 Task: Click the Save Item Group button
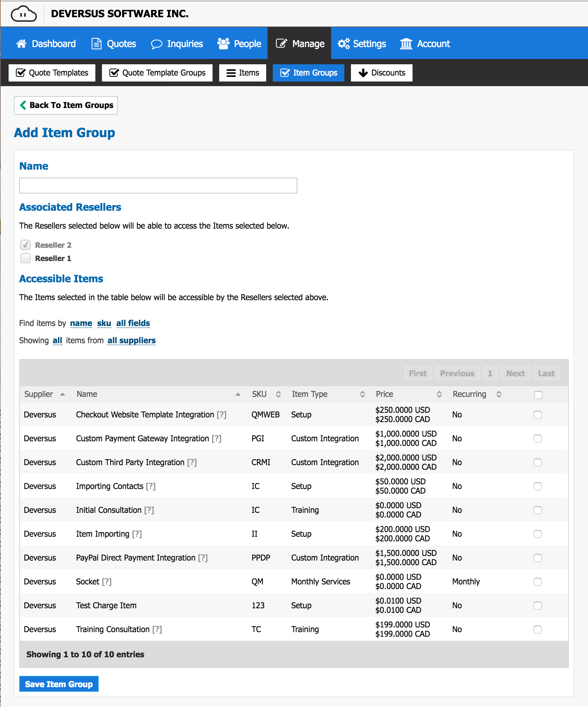click(59, 684)
